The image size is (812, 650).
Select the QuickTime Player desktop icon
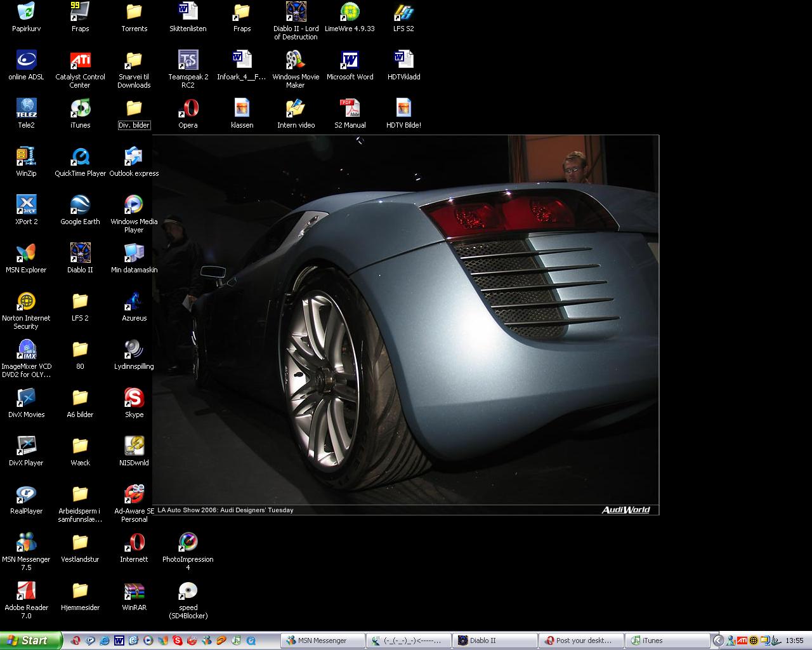[80, 157]
